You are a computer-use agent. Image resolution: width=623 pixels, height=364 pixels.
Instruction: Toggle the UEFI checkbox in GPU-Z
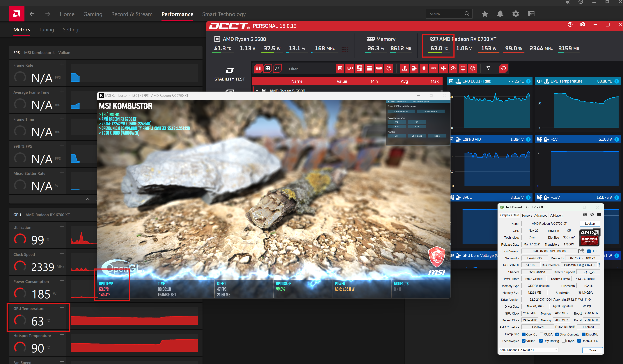589,251
